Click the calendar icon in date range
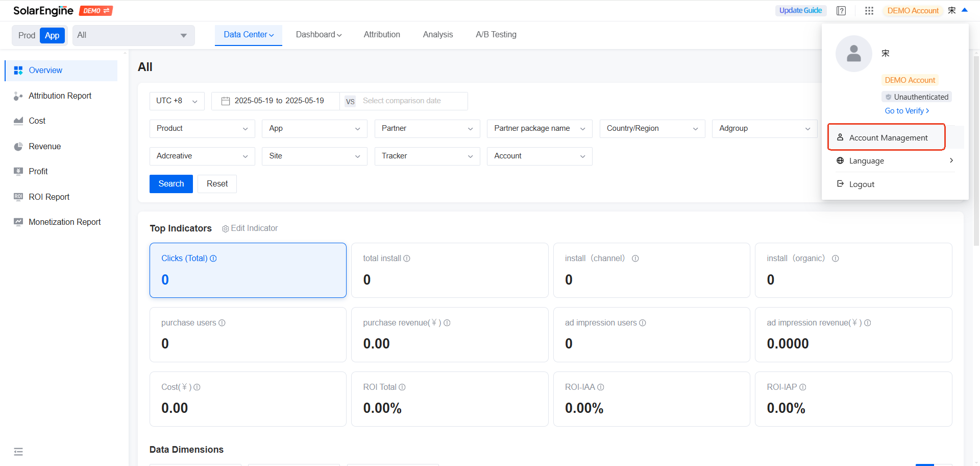 [x=226, y=101]
